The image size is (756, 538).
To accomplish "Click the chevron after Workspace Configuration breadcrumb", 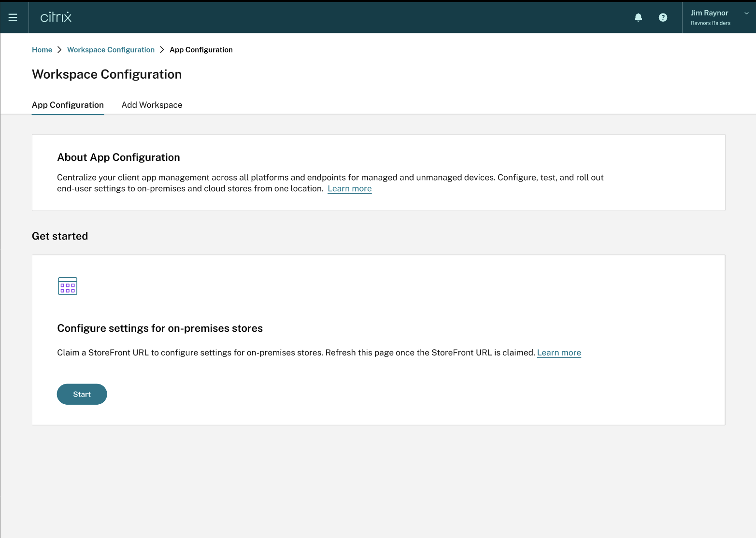I will pyautogui.click(x=162, y=50).
